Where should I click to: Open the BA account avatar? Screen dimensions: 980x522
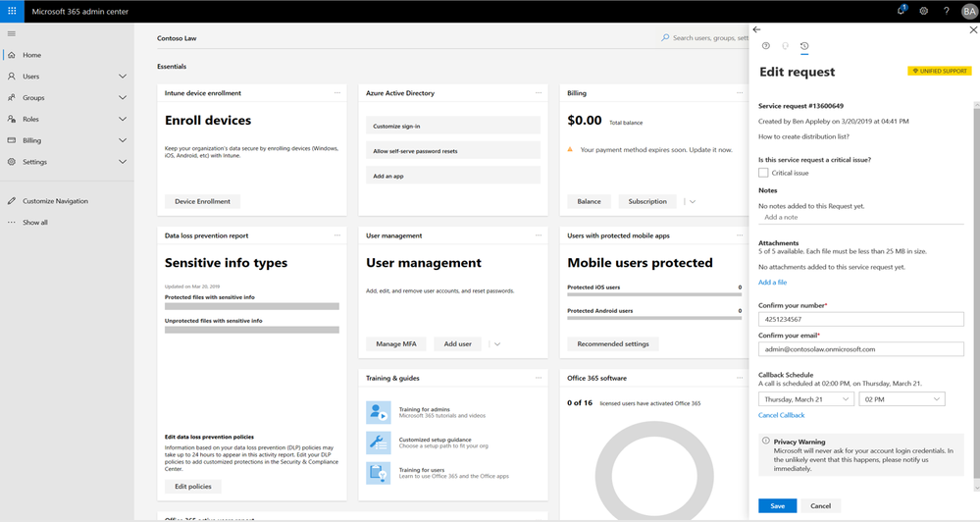pos(969,11)
